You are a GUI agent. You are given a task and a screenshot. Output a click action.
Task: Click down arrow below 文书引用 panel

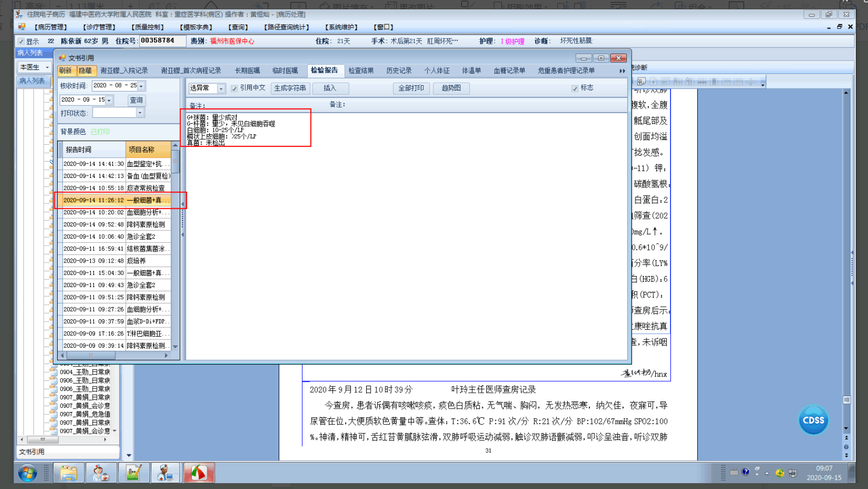[x=129, y=456]
